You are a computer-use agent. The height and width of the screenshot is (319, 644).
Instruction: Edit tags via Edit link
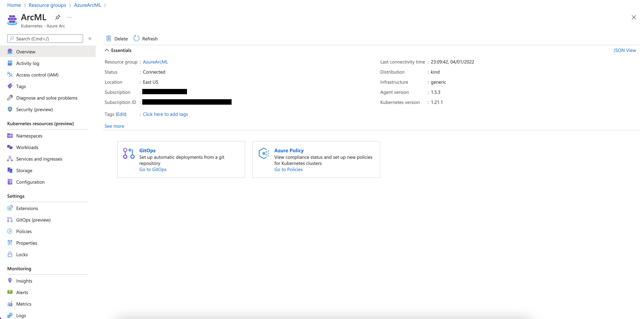click(x=121, y=114)
